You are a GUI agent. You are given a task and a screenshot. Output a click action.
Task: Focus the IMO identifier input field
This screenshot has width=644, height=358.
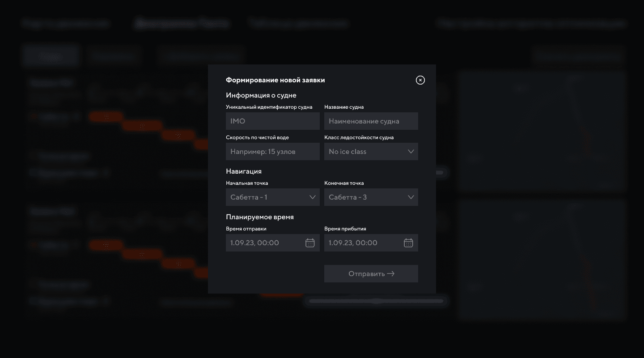tap(273, 121)
